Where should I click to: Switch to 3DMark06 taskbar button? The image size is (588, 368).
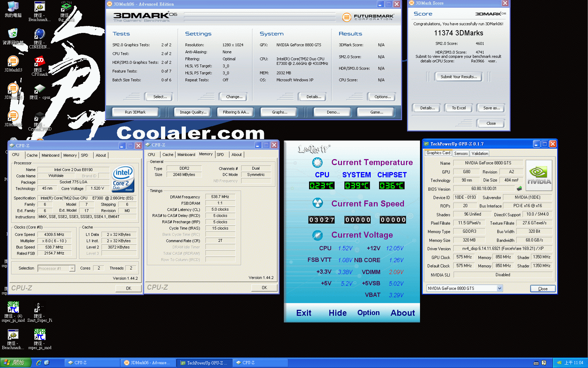[148, 363]
